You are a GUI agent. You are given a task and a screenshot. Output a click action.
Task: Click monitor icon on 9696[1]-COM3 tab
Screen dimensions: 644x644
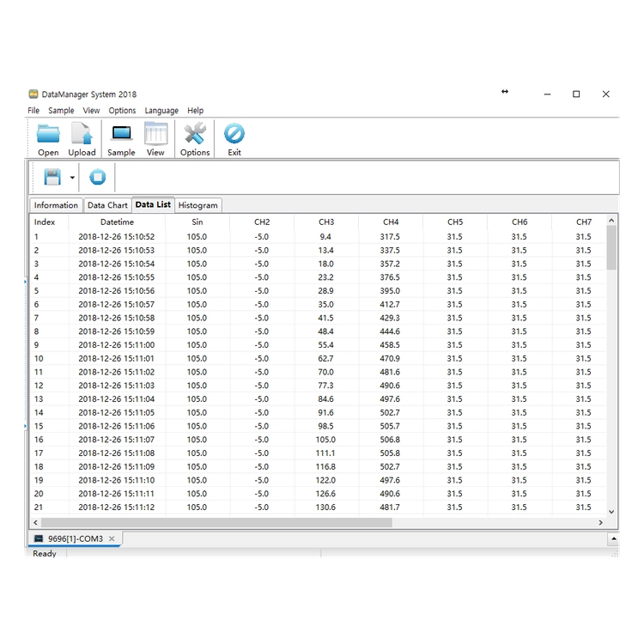coord(39,538)
